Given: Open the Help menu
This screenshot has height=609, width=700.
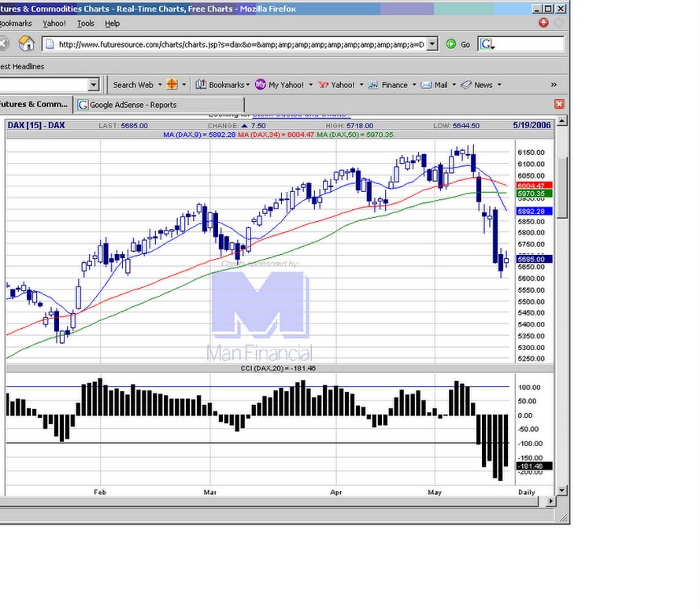Looking at the screenshot, I should point(112,23).
